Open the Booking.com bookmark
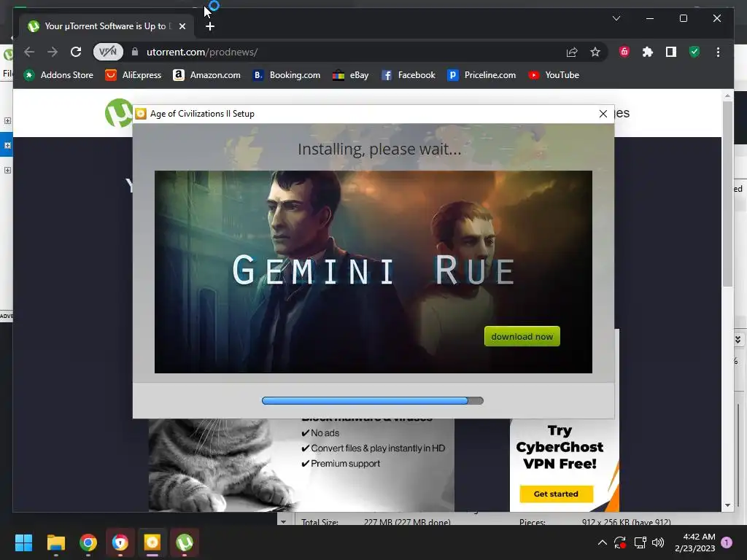The width and height of the screenshot is (747, 560). pos(286,75)
